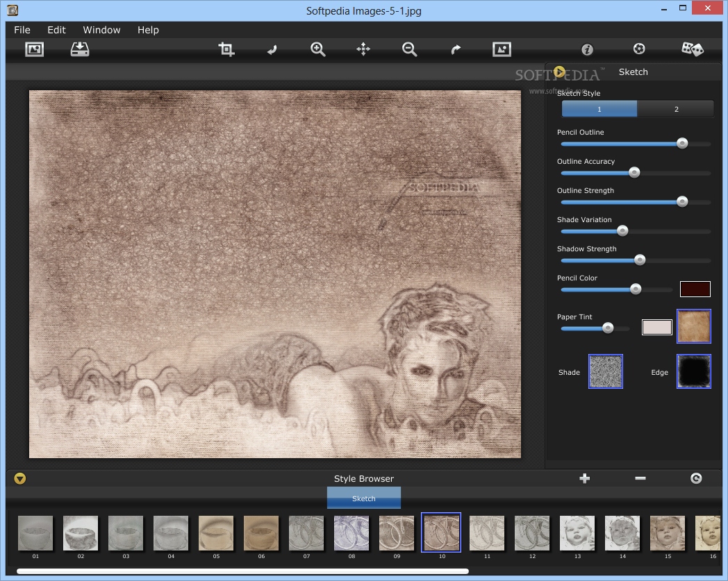This screenshot has height=581, width=728.
Task: Click the Undo arrow icon
Action: (x=272, y=50)
